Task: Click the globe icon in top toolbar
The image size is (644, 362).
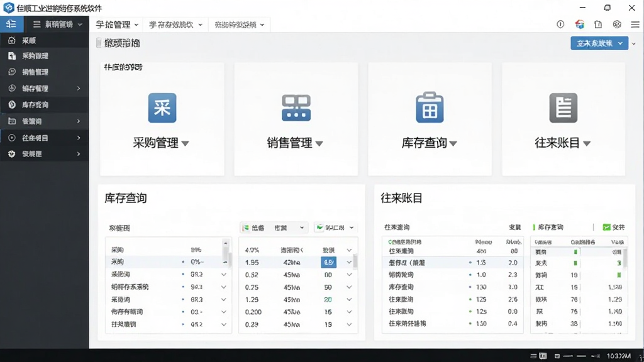Action: (x=617, y=25)
